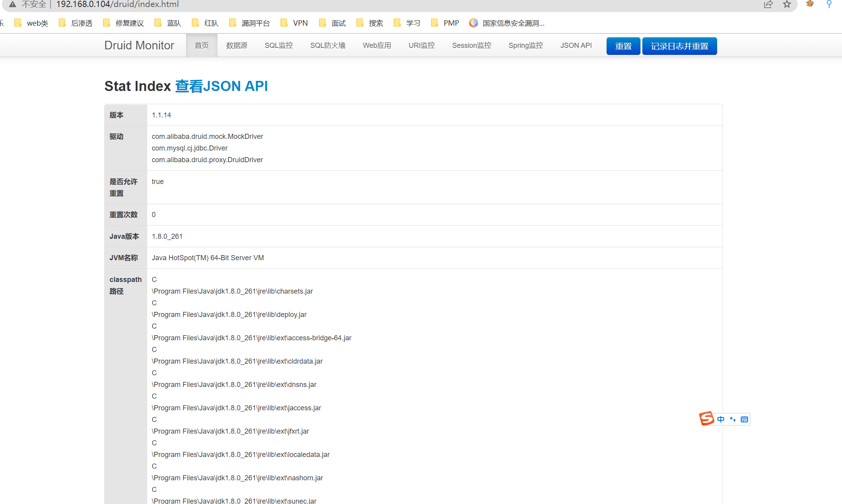Click the localedata.jar classpath entry
The image size is (842, 504).
point(241,455)
